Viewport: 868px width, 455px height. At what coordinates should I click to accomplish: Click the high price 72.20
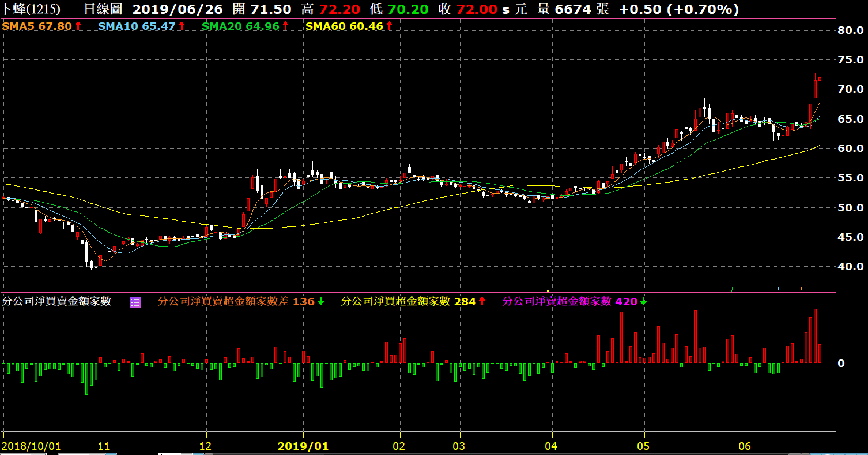click(x=340, y=9)
